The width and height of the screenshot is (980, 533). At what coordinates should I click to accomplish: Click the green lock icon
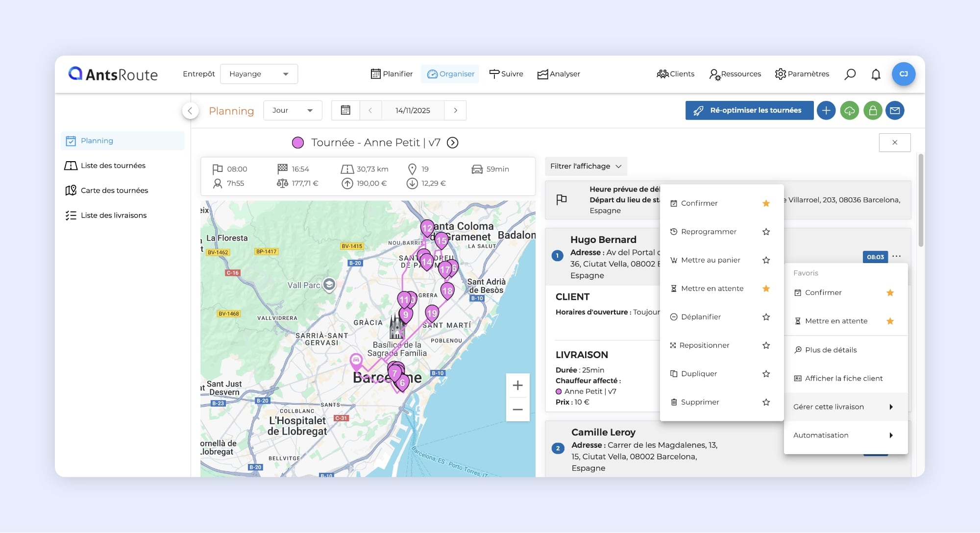click(x=872, y=110)
